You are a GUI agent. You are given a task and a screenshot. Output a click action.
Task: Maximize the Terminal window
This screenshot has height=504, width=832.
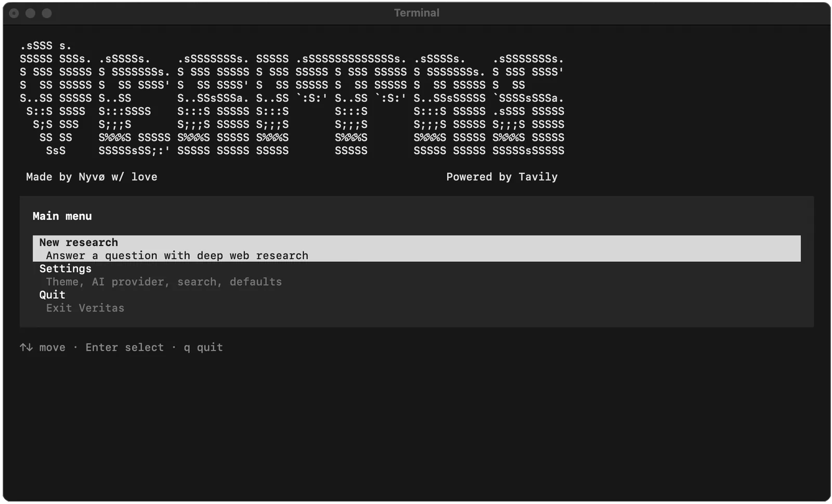[47, 13]
